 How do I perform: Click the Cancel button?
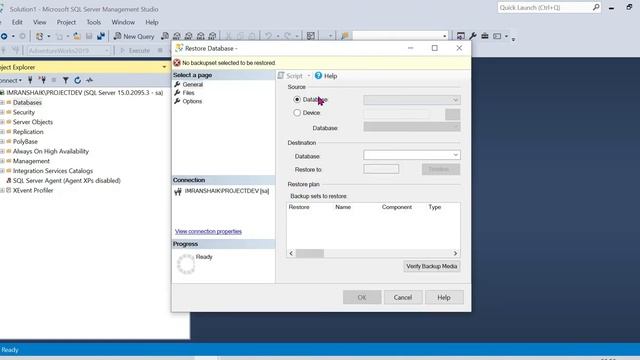point(403,297)
